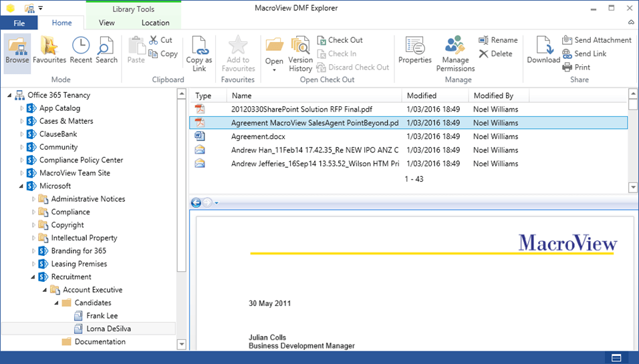Click the quick access tree icon
The image size is (639, 364).
point(29,8)
